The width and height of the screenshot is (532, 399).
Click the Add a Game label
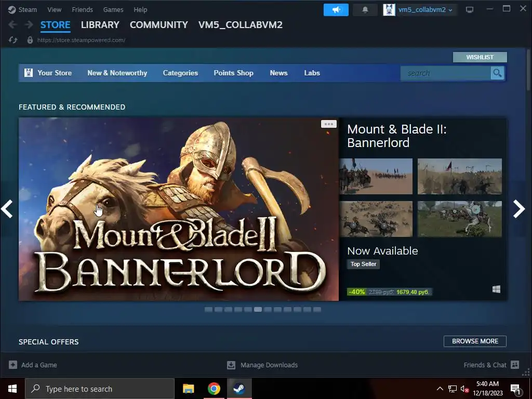coord(39,365)
